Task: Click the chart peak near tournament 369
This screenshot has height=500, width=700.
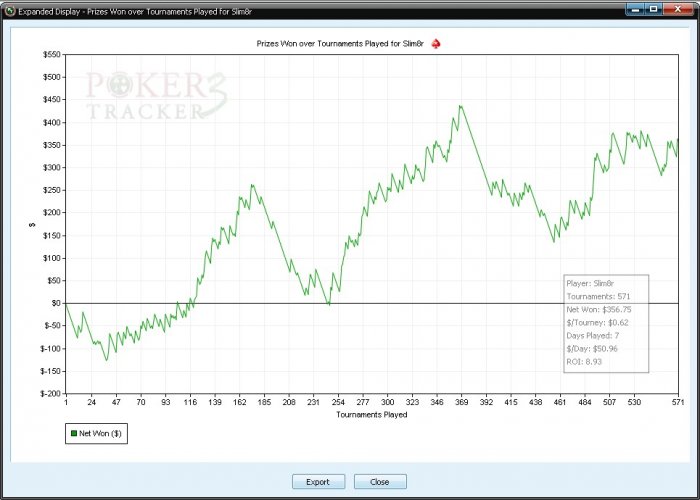Action: click(460, 106)
